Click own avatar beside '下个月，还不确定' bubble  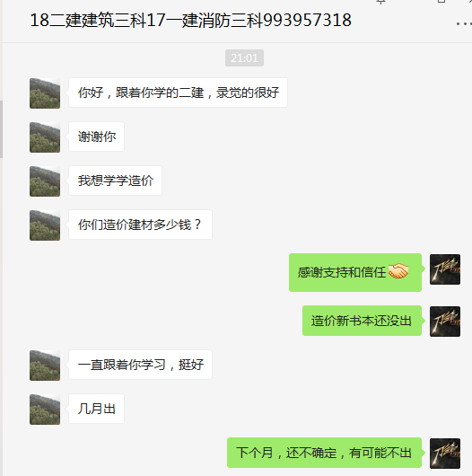(445, 454)
